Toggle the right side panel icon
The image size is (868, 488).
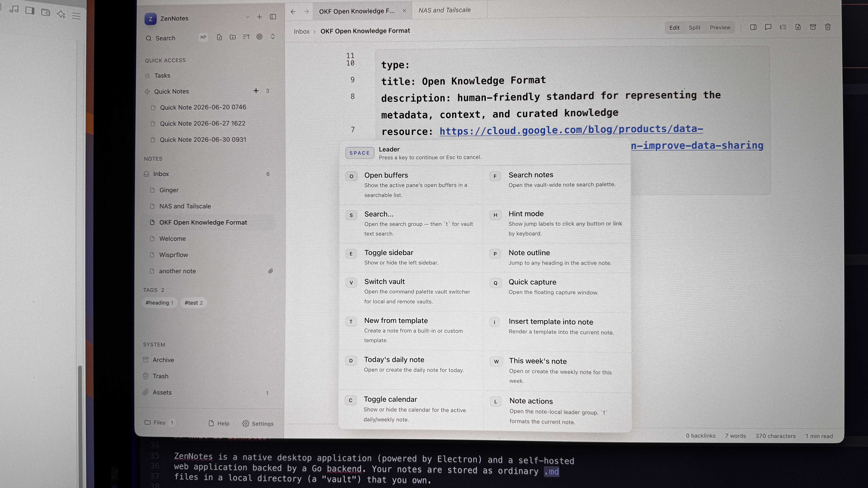(753, 27)
